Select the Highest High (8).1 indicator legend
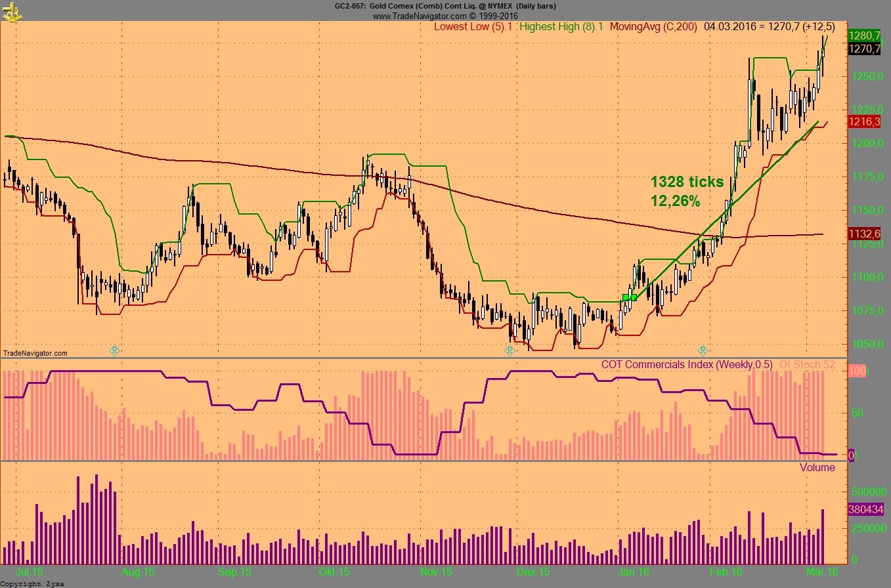 click(x=563, y=27)
